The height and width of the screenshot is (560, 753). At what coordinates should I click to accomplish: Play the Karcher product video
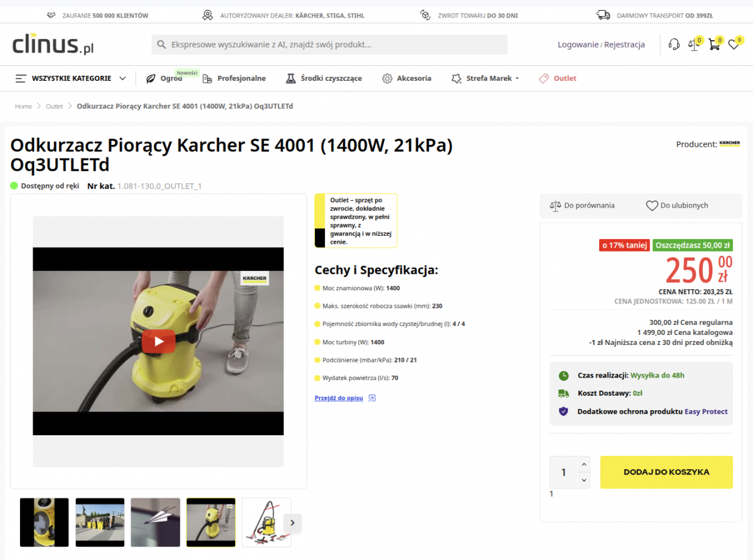click(158, 341)
